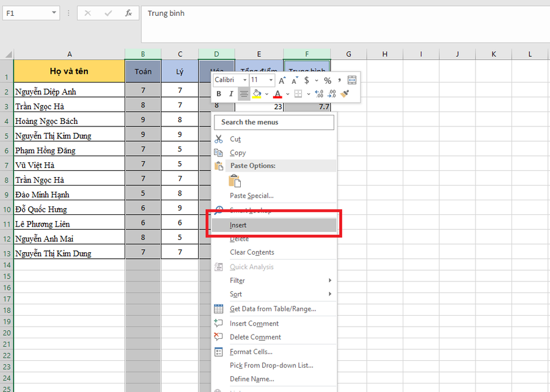Choose Quick Analysis from the context menu
The width and height of the screenshot is (550, 392).
[274, 267]
